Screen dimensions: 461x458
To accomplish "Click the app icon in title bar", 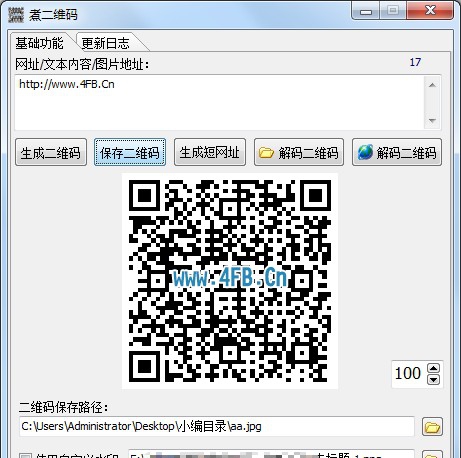I will pyautogui.click(x=16, y=14).
